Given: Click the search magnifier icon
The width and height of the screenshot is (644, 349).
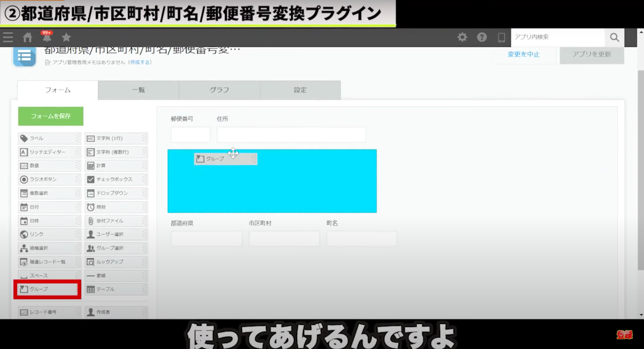Looking at the screenshot, I should [x=614, y=38].
